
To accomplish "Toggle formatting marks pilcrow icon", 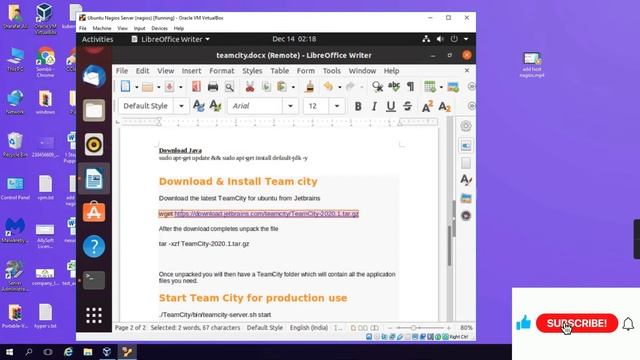I will (x=410, y=87).
